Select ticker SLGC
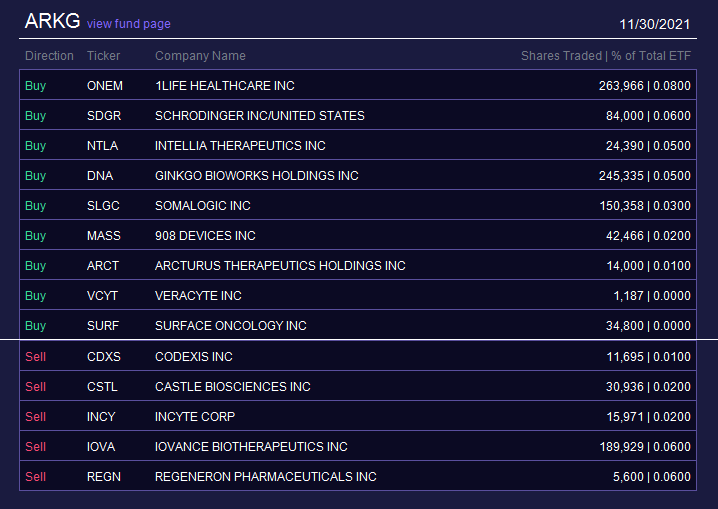Image resolution: width=718 pixels, height=509 pixels. coord(103,206)
